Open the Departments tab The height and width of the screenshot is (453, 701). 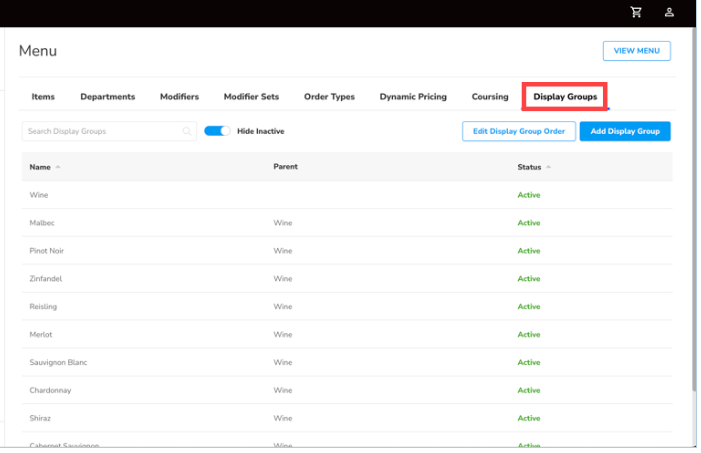click(108, 97)
